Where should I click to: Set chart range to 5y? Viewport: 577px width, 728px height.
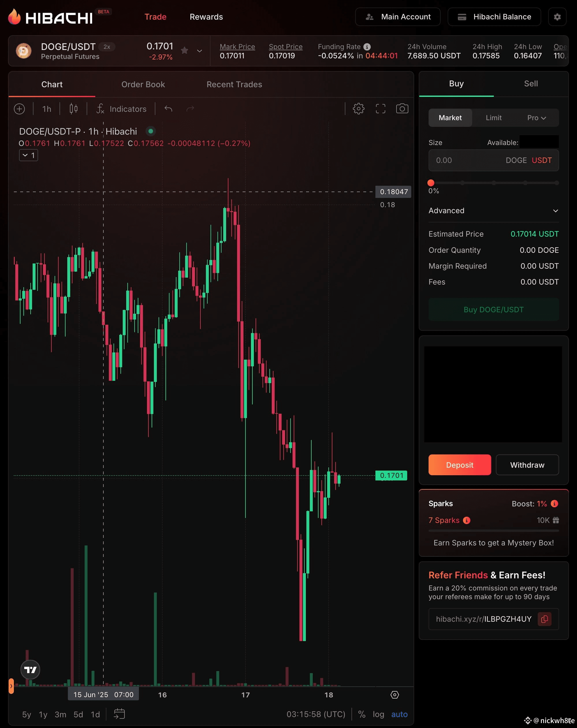click(x=27, y=714)
